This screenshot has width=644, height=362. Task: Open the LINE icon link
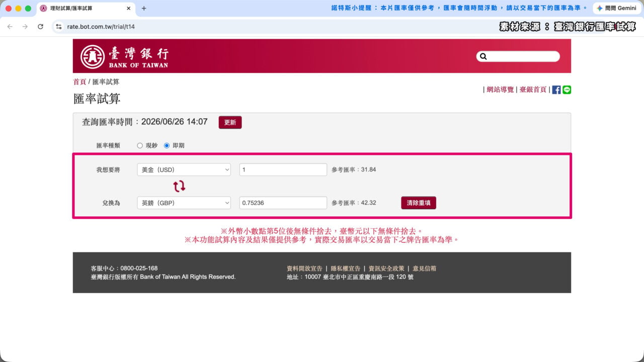click(x=567, y=89)
